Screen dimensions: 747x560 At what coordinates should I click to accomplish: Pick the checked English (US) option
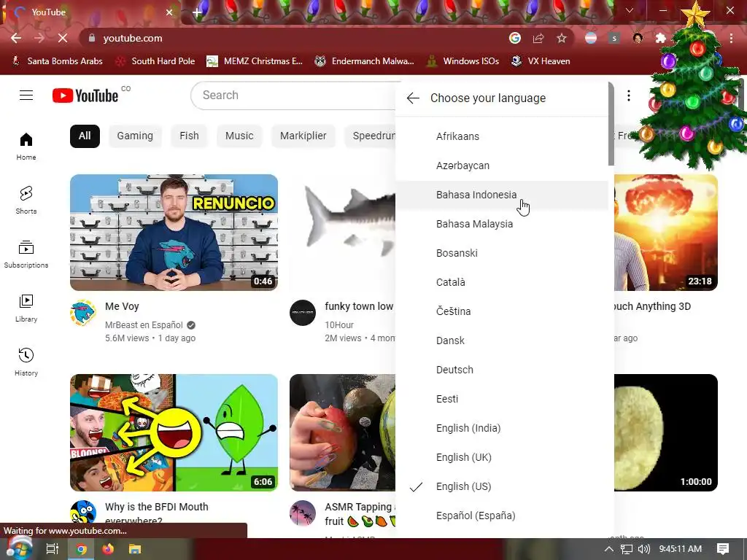pos(502,486)
